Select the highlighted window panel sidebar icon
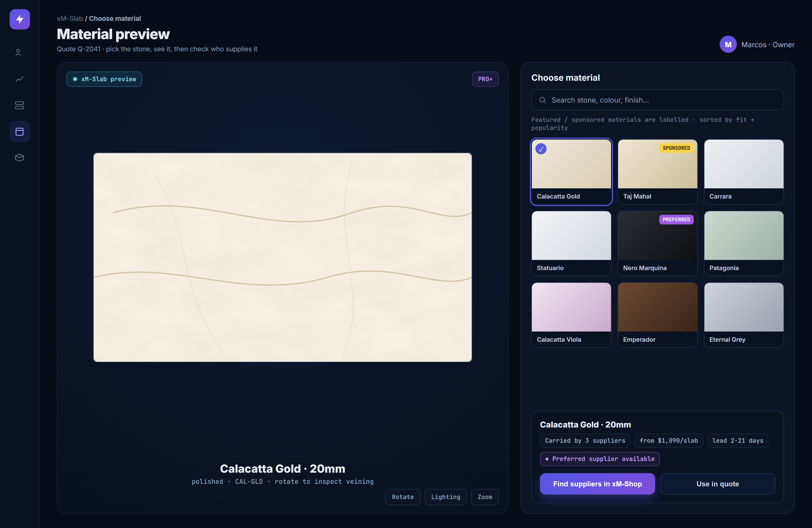Image resolution: width=812 pixels, height=528 pixels. pyautogui.click(x=20, y=131)
